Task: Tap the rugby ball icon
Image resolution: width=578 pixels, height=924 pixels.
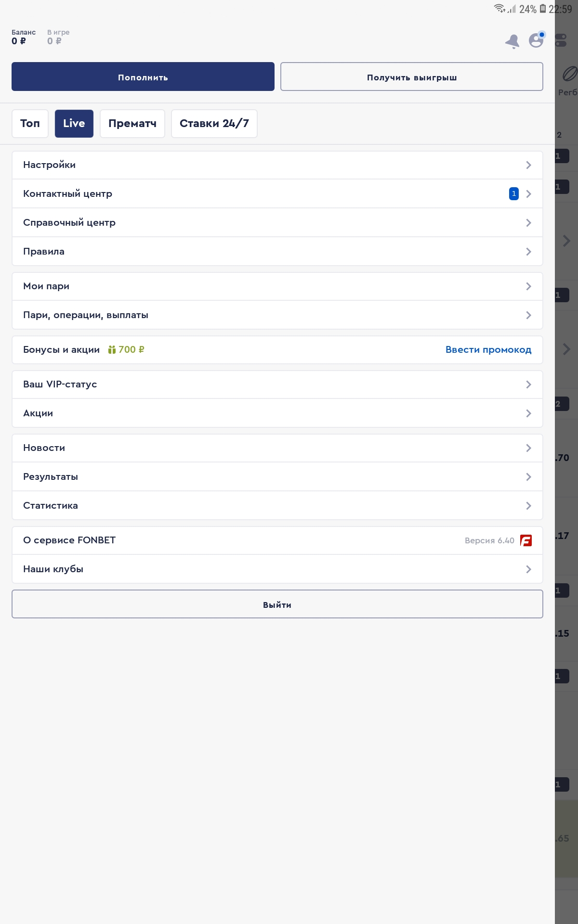Action: pos(569,74)
